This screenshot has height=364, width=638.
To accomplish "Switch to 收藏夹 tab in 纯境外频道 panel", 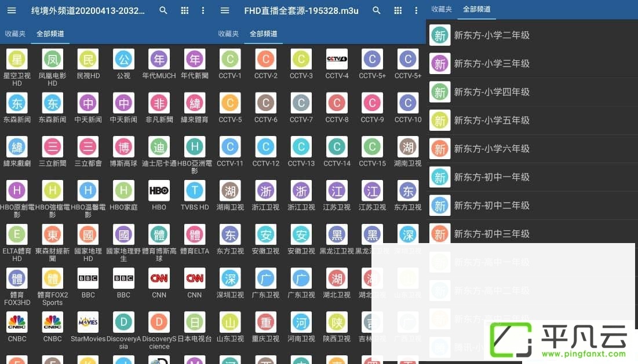I will pos(15,34).
